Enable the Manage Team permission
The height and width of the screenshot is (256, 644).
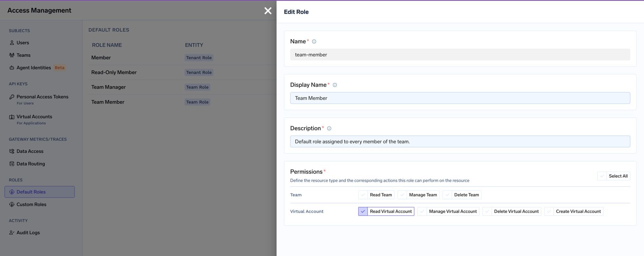pyautogui.click(x=402, y=195)
